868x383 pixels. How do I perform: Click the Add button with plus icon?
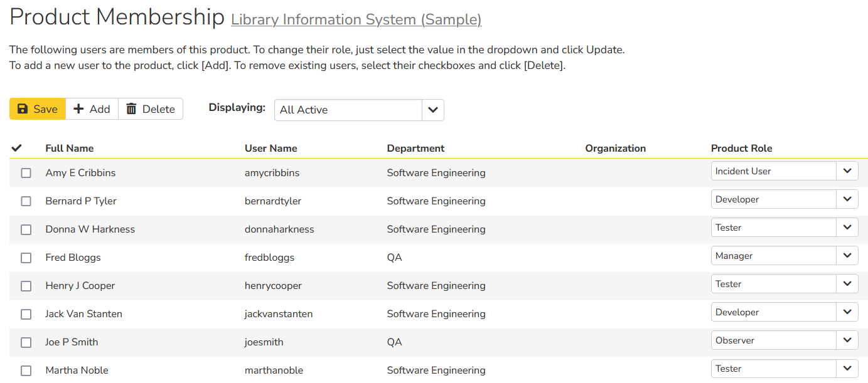92,109
